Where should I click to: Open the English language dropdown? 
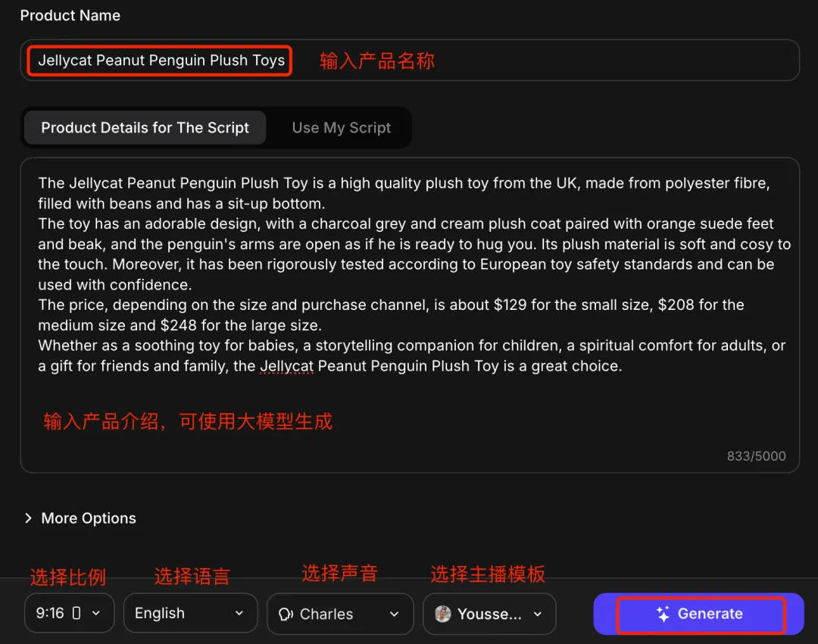pyautogui.click(x=190, y=614)
